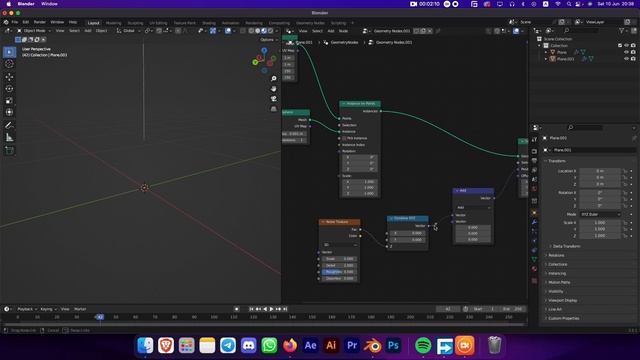Open the File menu

coord(15,22)
